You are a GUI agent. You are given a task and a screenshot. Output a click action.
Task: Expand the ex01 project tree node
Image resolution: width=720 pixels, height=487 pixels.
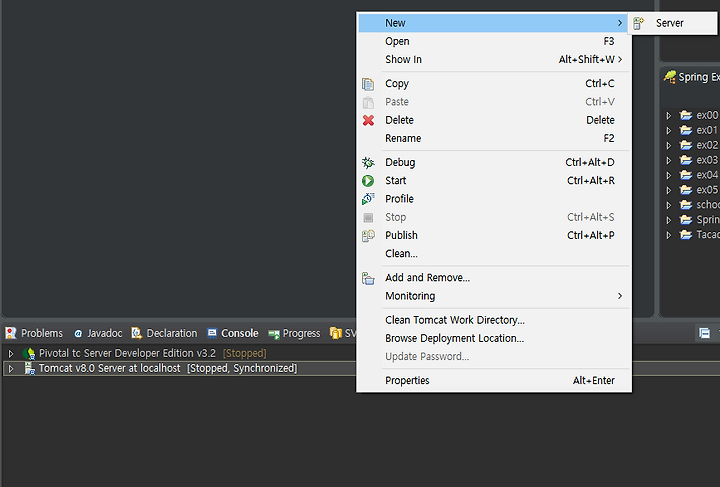coord(669,130)
